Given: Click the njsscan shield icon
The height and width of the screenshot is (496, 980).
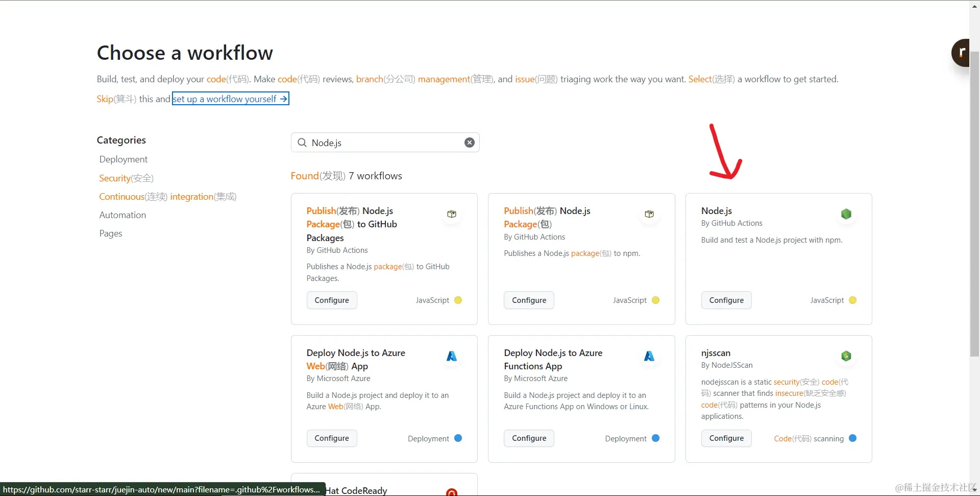Looking at the screenshot, I should click(x=846, y=356).
